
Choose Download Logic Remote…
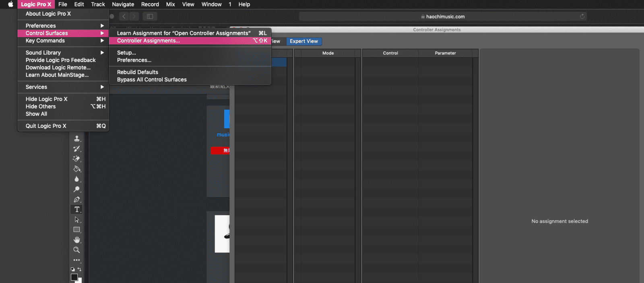(x=63, y=68)
